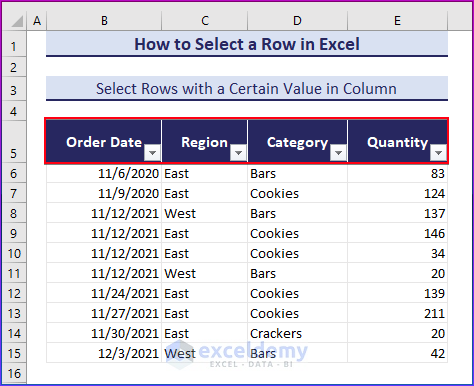Image resolution: width=474 pixels, height=386 pixels.
Task: Select column A header
Action: [x=37, y=21]
